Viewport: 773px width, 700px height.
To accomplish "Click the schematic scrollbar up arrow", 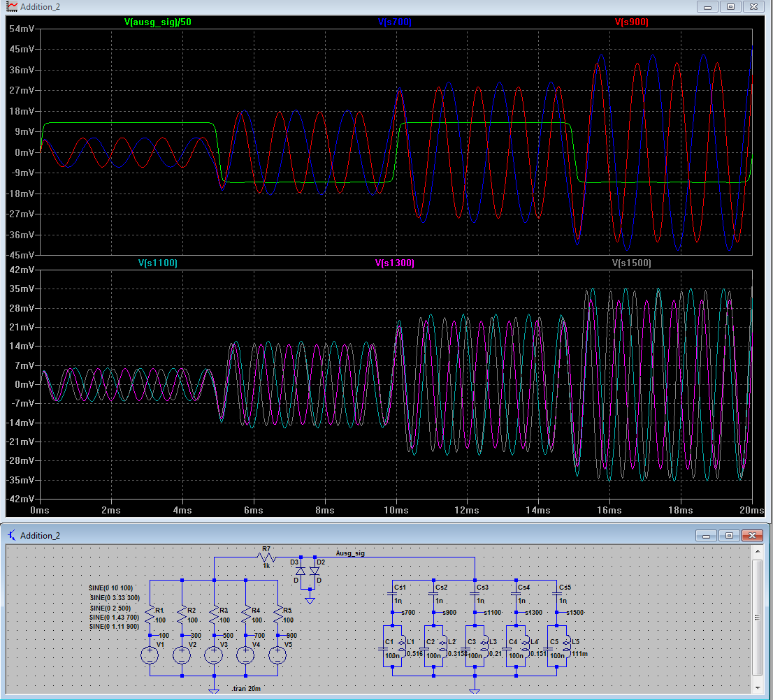I will pos(758,552).
